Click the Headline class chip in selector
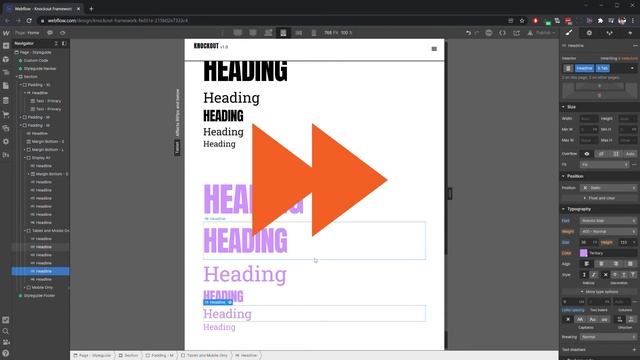Screen dimensions: 640x360 pyautogui.click(x=584, y=68)
